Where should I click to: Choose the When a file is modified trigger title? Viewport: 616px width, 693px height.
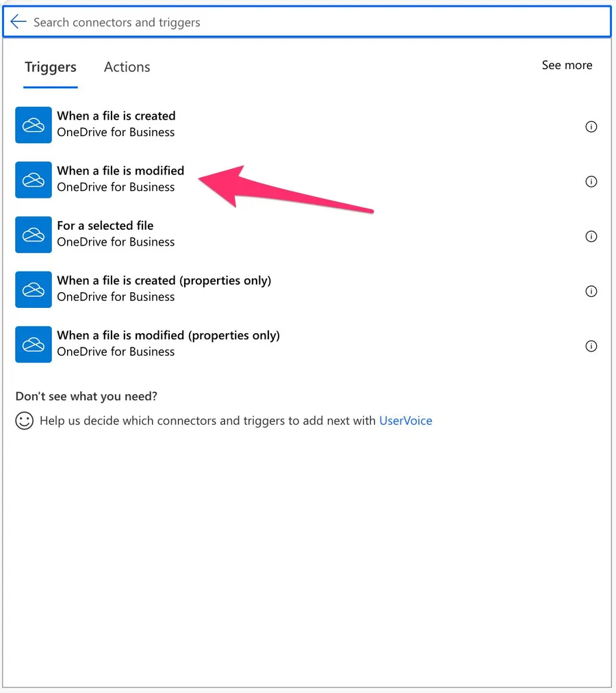click(120, 170)
